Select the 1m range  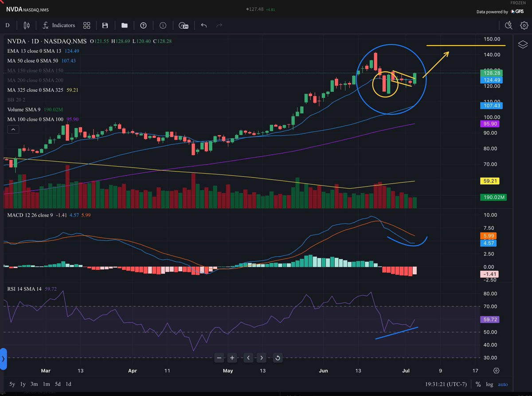coord(46,384)
